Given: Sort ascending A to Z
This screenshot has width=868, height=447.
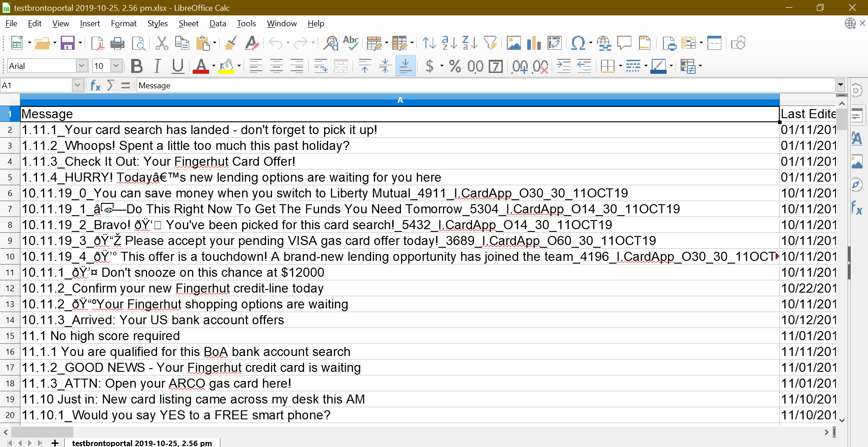Looking at the screenshot, I should pos(449,43).
